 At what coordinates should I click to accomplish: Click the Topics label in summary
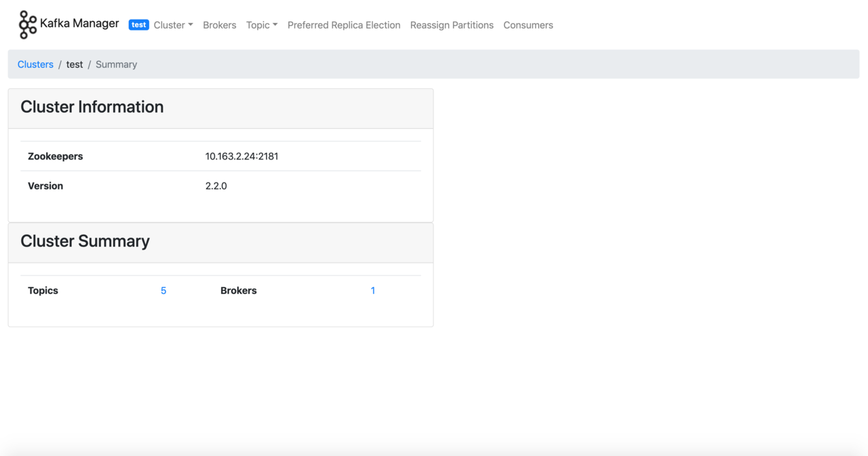point(43,290)
